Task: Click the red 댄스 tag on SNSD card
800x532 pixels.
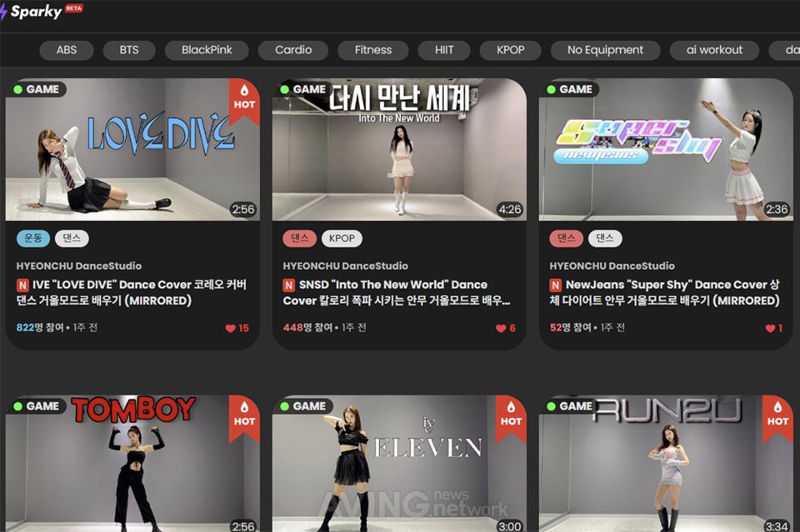Action: tap(299, 238)
